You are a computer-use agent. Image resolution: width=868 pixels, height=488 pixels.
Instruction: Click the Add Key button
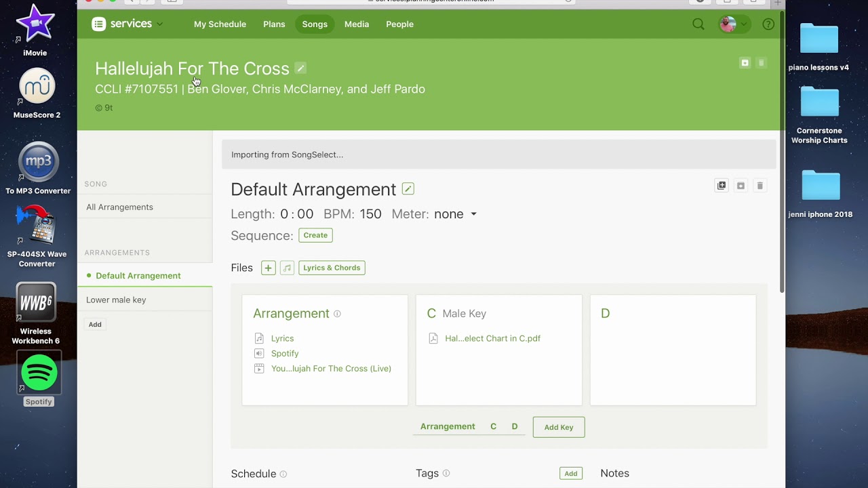(559, 427)
